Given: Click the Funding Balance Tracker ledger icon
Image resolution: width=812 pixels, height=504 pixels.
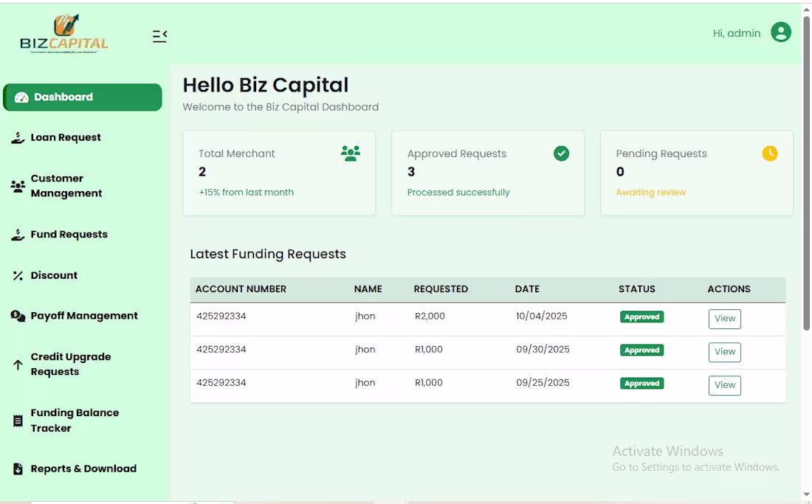Looking at the screenshot, I should point(16,420).
